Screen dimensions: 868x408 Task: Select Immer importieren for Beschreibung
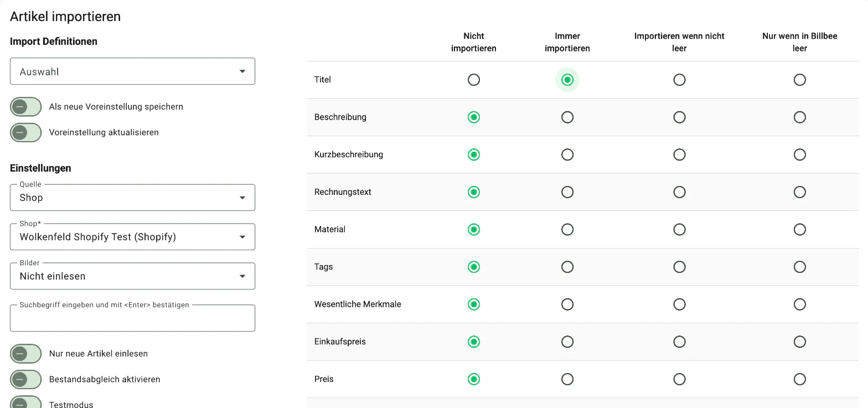[x=567, y=117]
